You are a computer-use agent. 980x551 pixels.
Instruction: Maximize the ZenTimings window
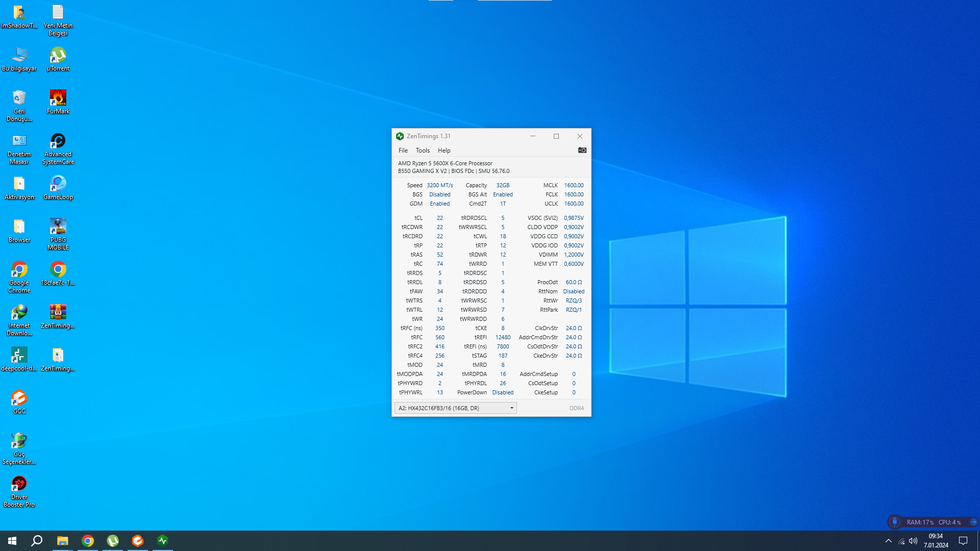(x=556, y=136)
